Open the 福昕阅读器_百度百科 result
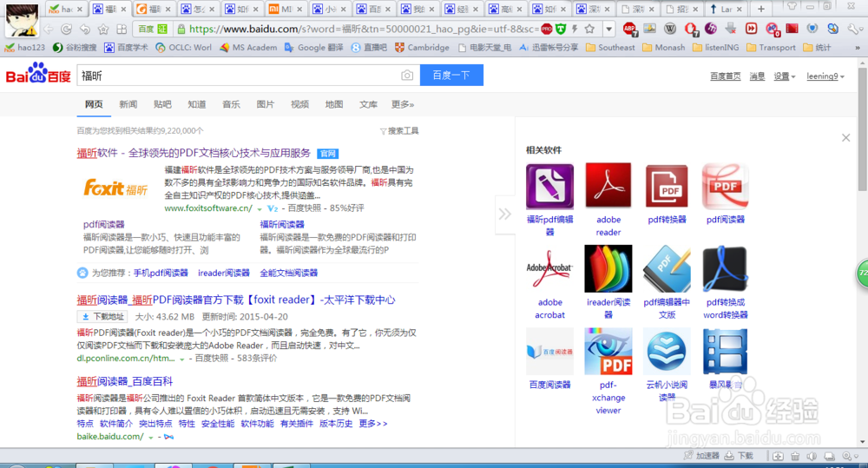Viewport: 868px width, 468px height. pyautogui.click(x=124, y=381)
